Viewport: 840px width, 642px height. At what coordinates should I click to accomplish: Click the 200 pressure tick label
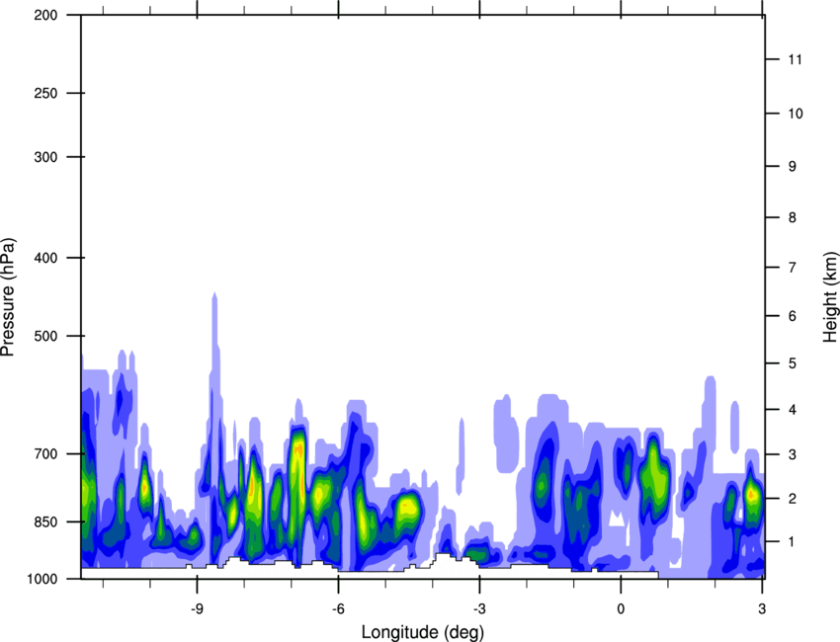(45, 16)
